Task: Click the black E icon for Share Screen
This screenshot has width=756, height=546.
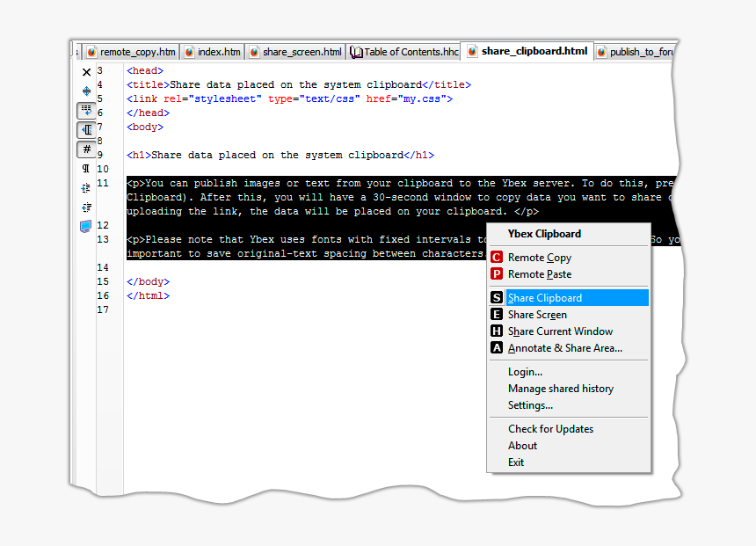Action: tap(497, 315)
